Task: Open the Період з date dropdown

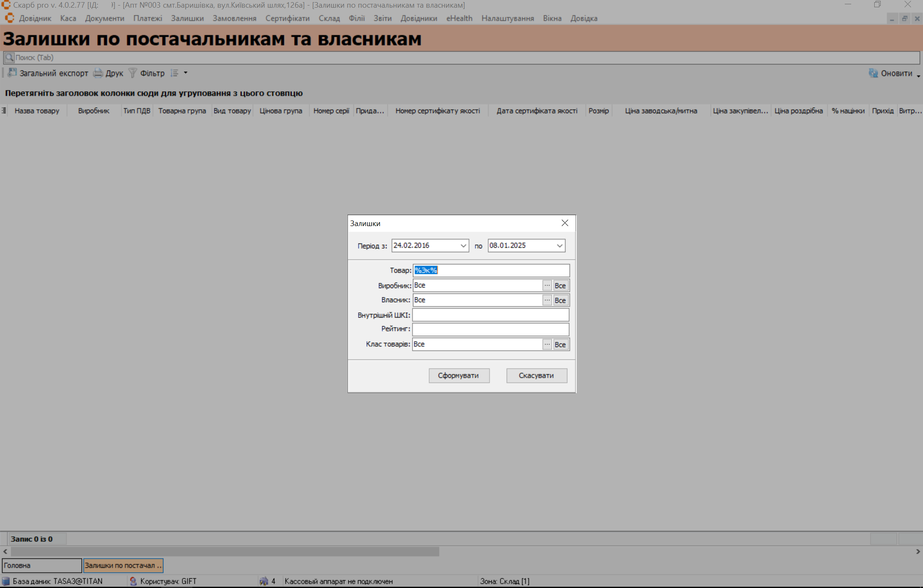Action: (463, 246)
